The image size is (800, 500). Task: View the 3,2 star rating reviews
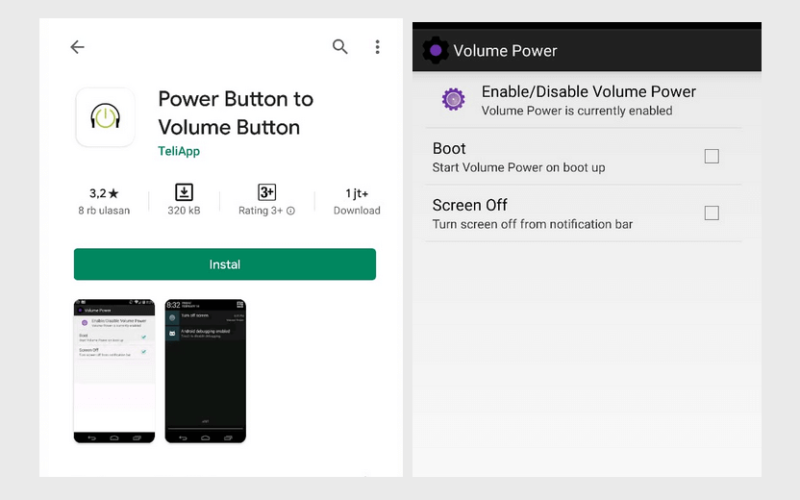click(x=104, y=193)
